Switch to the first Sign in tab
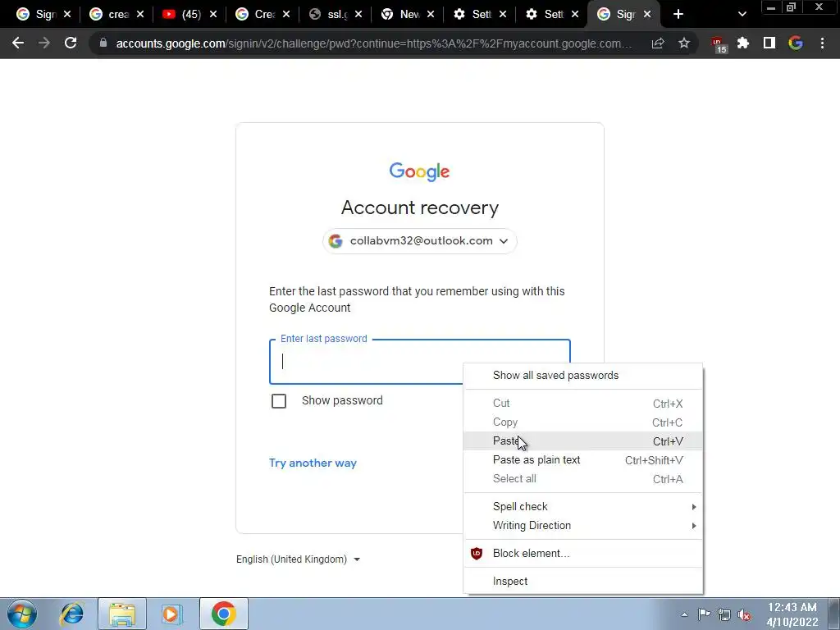The image size is (840, 630). click(x=44, y=15)
